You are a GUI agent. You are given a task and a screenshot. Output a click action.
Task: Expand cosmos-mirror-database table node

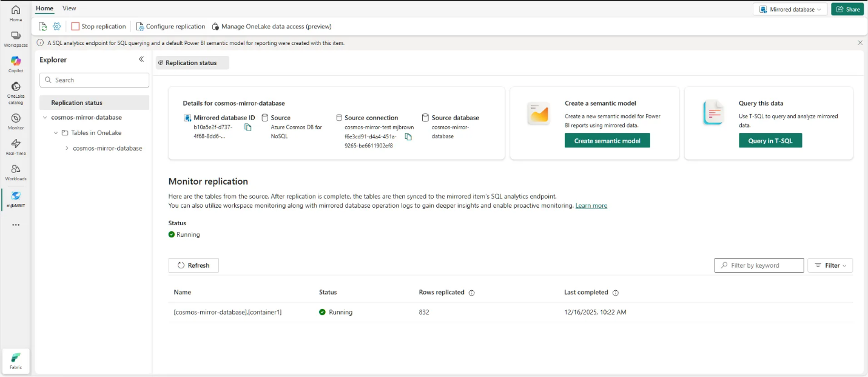coord(67,148)
